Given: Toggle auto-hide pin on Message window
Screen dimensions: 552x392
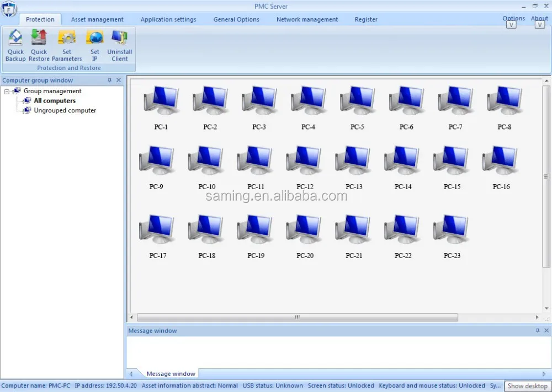Looking at the screenshot, I should point(538,331).
